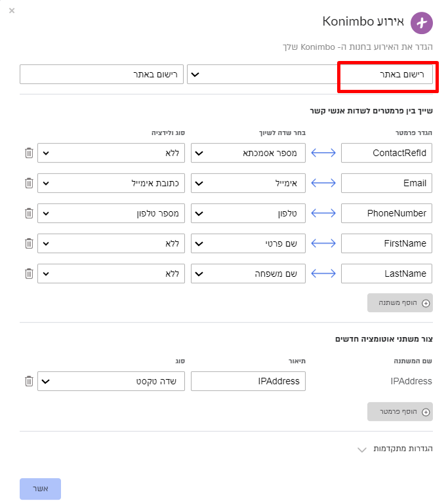Viewport: 448px width, 503px height.
Task: Click the left רישום באתר event name field
Action: pos(102,74)
